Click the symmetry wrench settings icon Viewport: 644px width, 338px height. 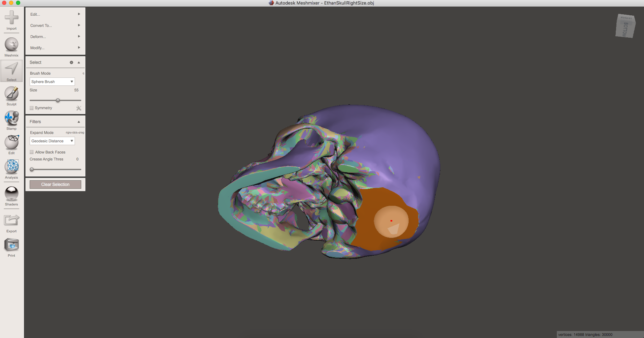coord(79,108)
